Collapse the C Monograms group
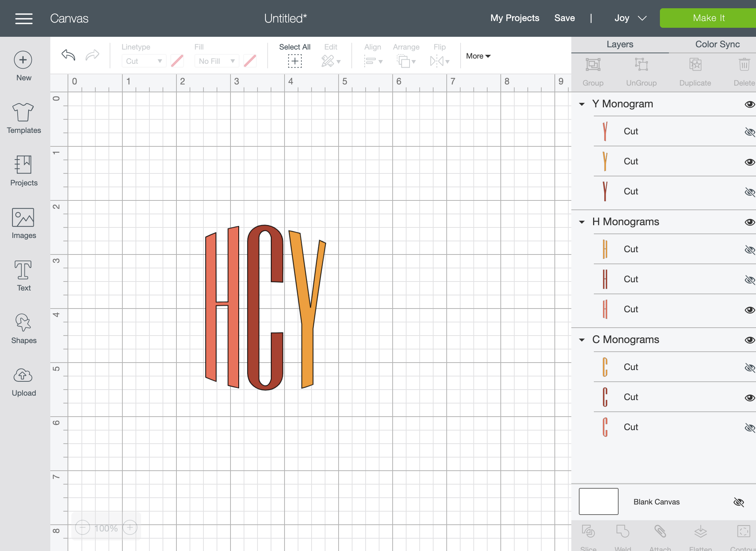Image resolution: width=756 pixels, height=551 pixels. tap(582, 340)
